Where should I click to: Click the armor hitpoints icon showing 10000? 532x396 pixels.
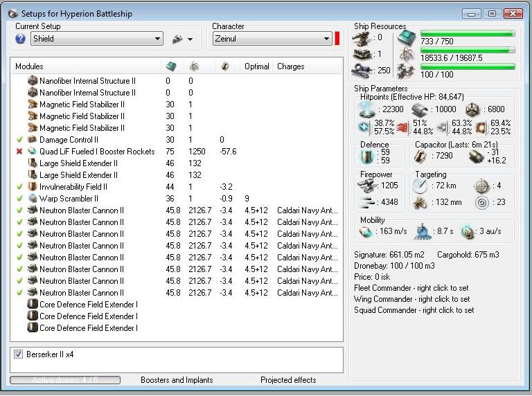420,109
